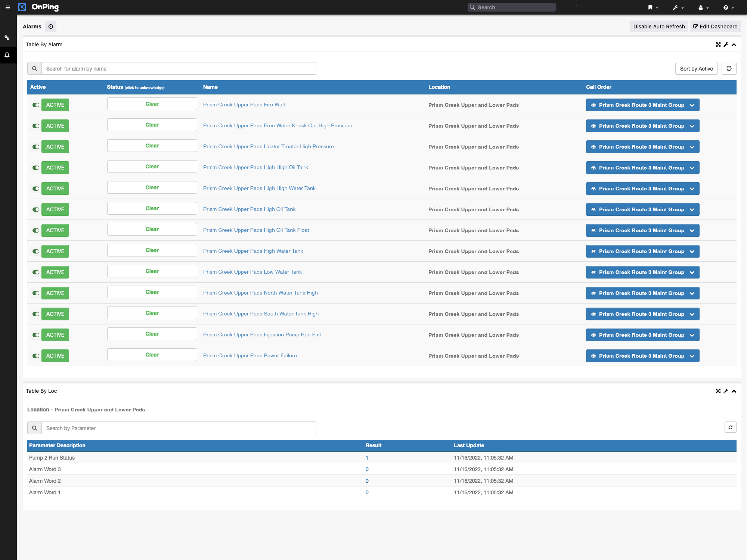Clear the Heater Treater High Pressure alarm
747x560 pixels.
tap(152, 146)
